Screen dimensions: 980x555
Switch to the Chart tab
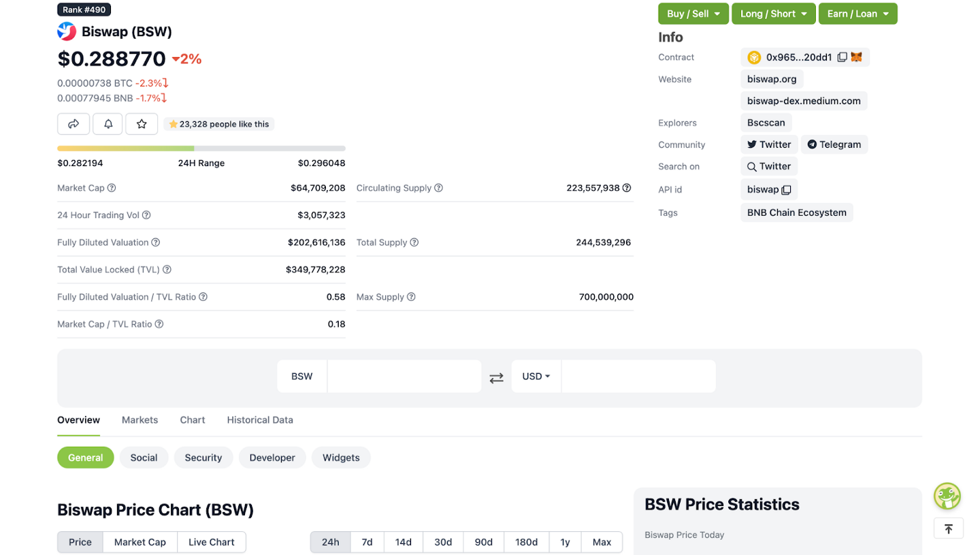click(193, 420)
